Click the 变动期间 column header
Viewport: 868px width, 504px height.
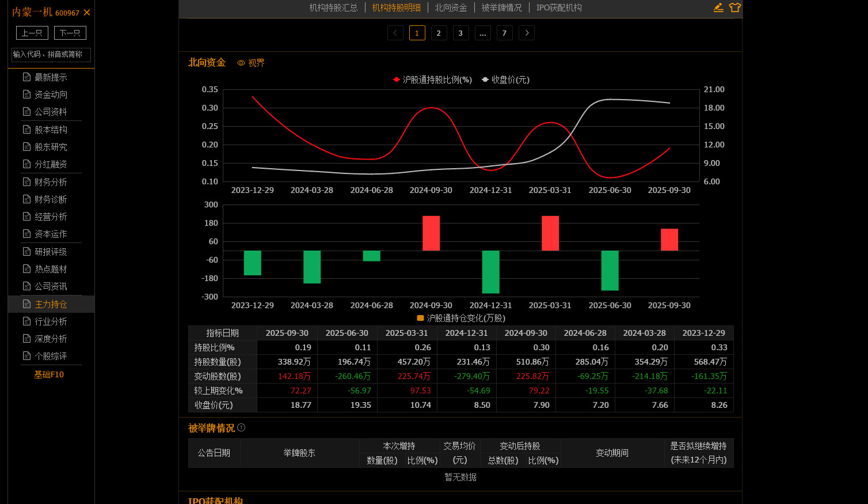[612, 453]
